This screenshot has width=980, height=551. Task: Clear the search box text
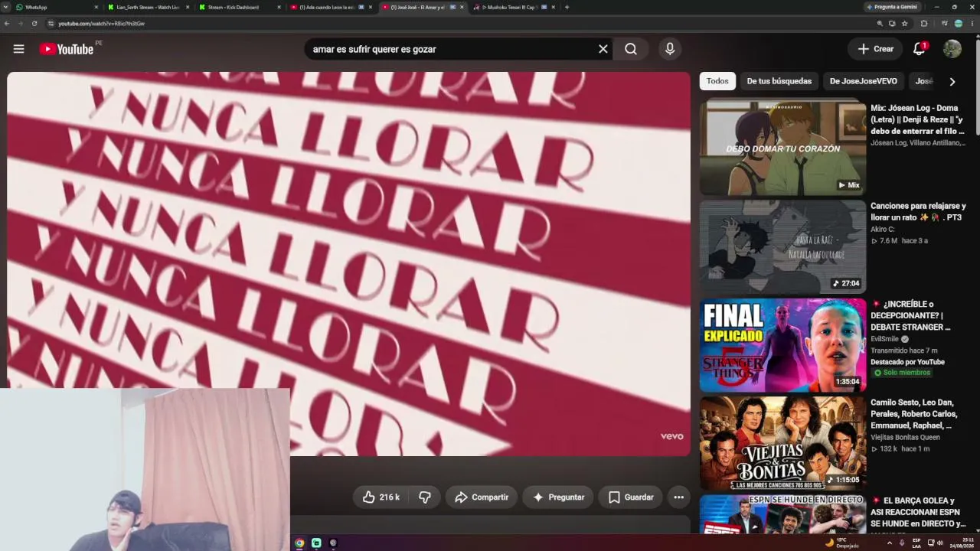pos(603,49)
